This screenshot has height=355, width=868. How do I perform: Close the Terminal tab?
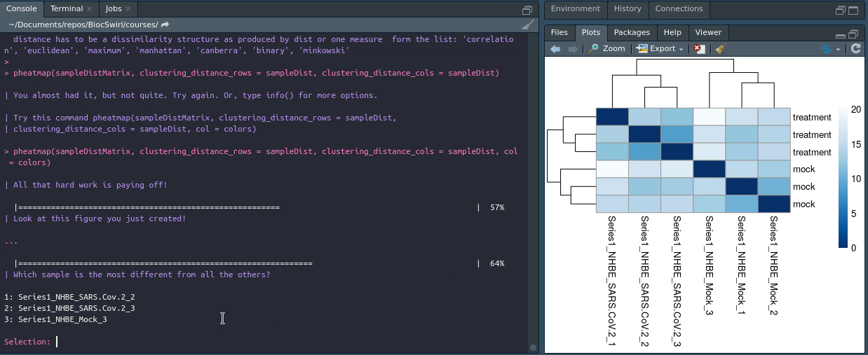click(89, 9)
